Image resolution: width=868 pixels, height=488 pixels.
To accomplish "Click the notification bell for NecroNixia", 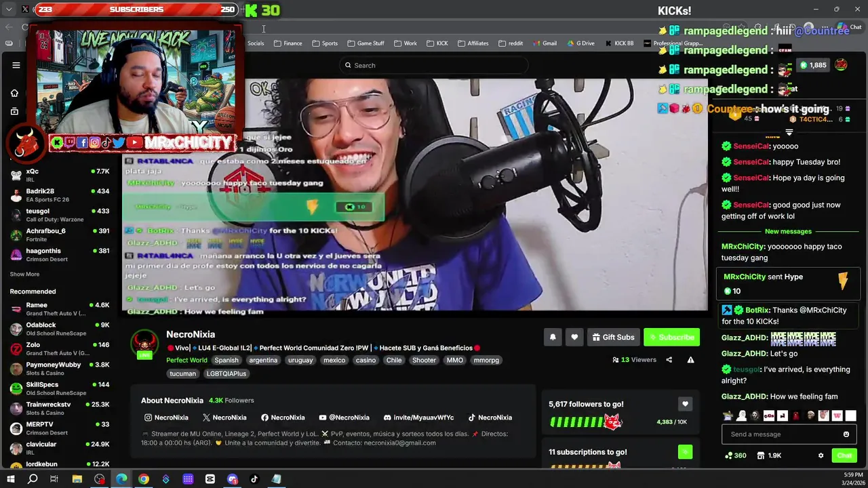I will coord(553,337).
